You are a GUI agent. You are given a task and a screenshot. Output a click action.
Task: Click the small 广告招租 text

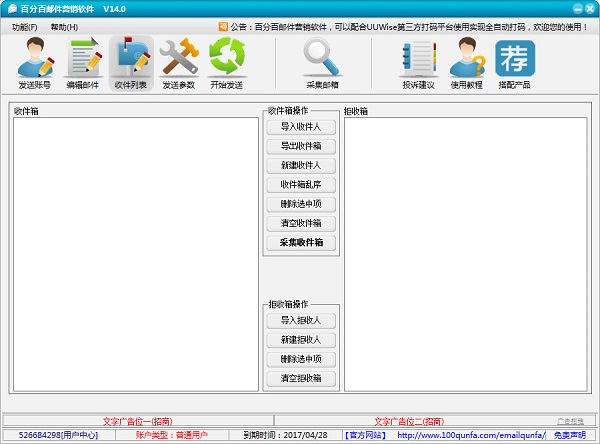tap(571, 421)
